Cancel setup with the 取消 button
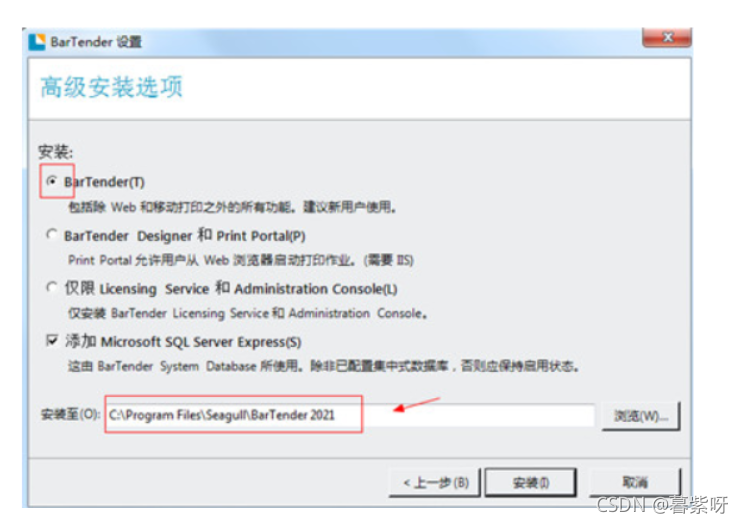 [634, 482]
